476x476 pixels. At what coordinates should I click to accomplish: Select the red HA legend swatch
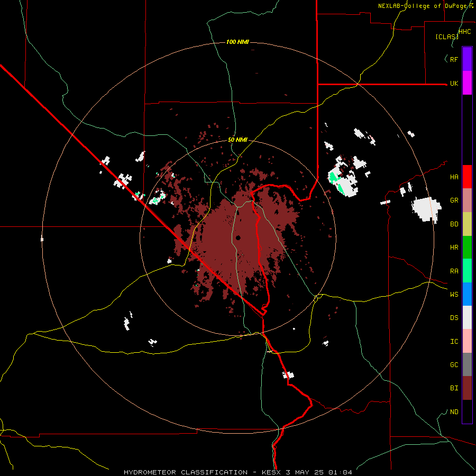[467, 177]
